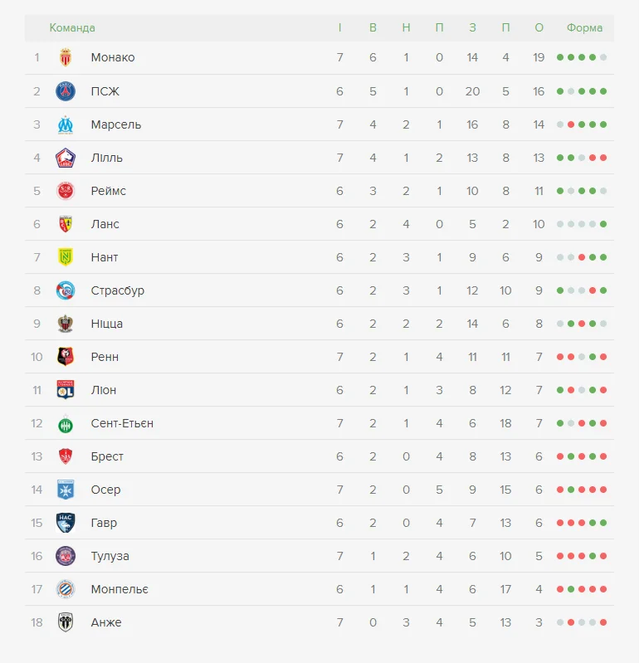Open the Реймс team page
Screen dimensions: 644x663
pos(109,191)
